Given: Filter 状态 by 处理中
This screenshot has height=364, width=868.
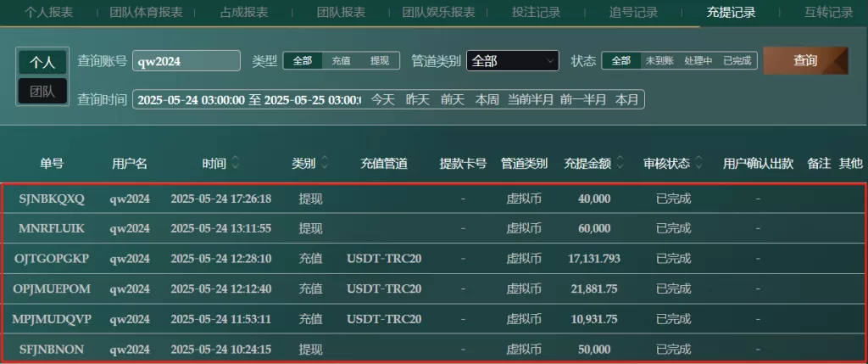Looking at the screenshot, I should 698,61.
